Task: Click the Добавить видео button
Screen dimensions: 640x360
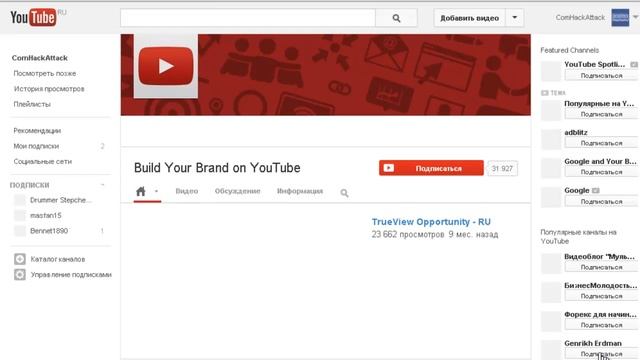Action: (469, 18)
